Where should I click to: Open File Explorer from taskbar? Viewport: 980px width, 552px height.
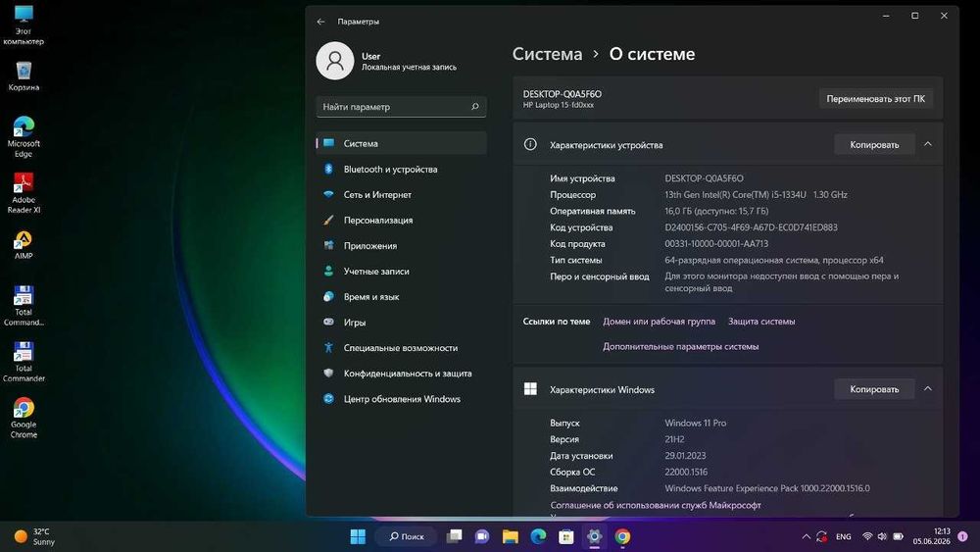point(510,536)
